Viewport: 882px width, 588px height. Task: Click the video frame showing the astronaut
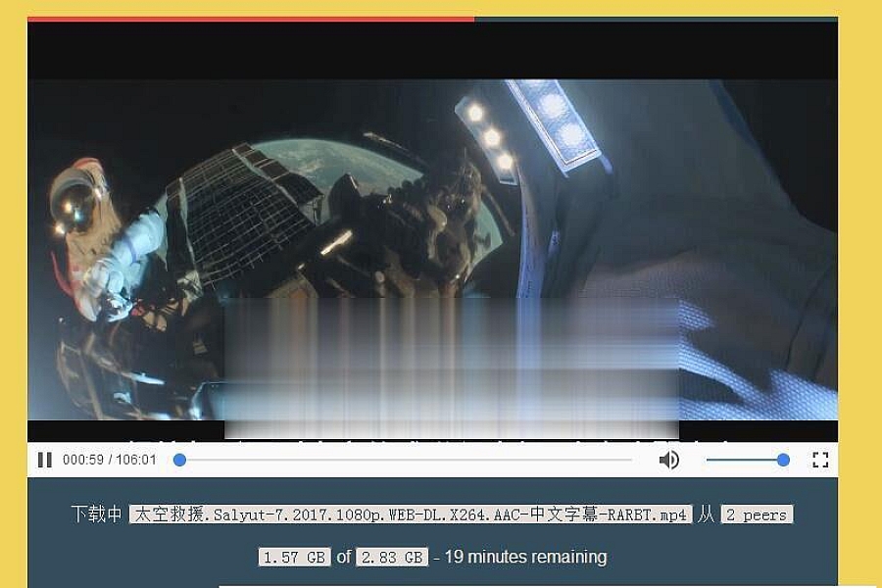[432, 230]
